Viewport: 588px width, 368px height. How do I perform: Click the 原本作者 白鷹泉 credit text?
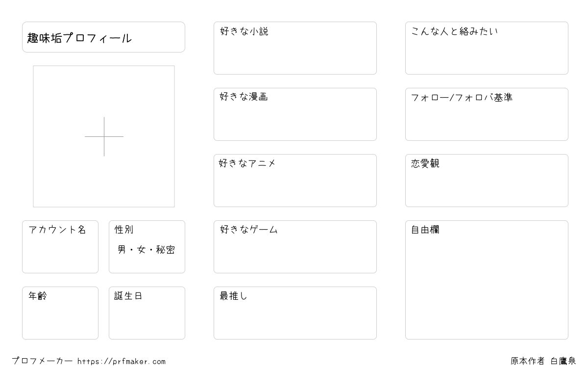[543, 361]
